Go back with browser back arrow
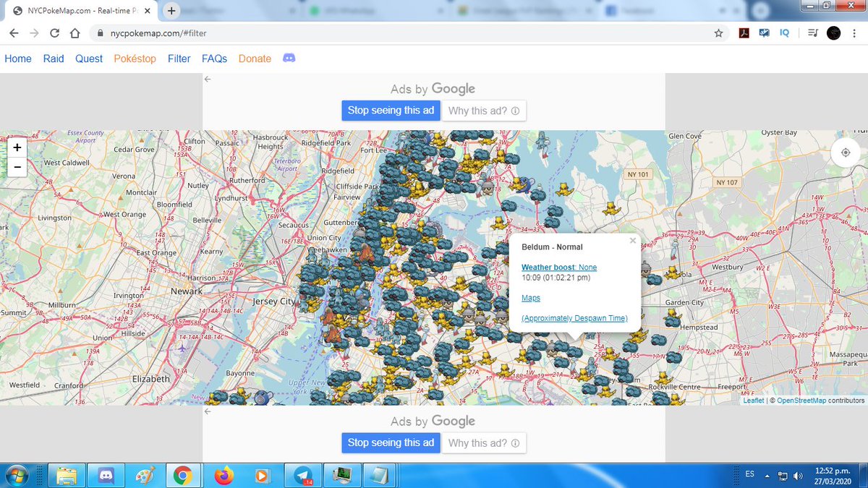Screen dimensions: 868x488 pos(14,33)
